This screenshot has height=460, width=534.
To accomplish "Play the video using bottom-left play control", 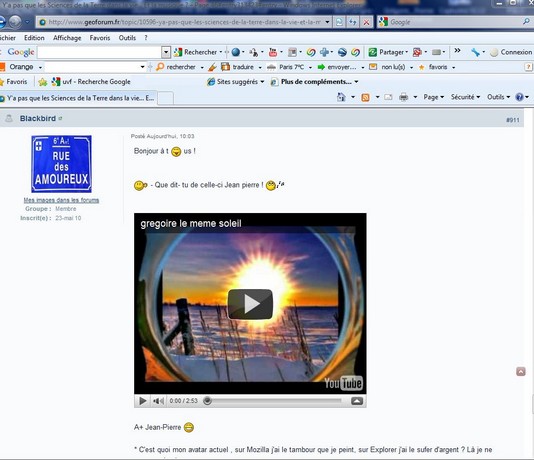I will coord(143,401).
